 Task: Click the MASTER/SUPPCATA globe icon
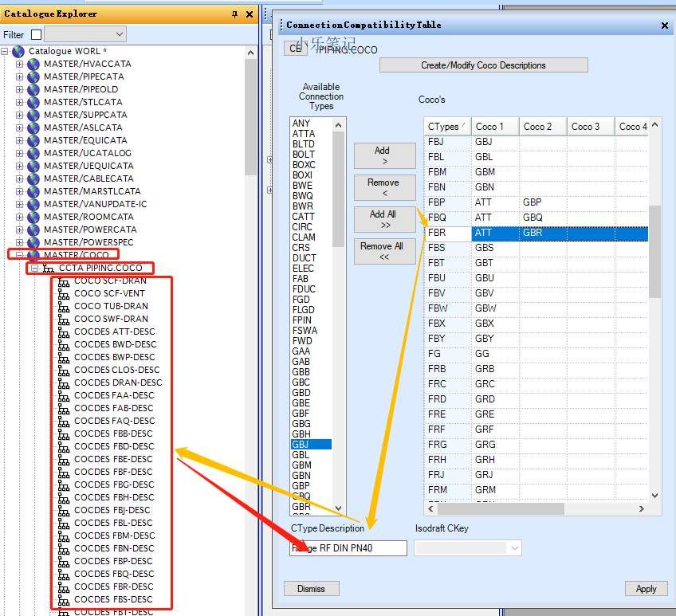[x=33, y=115]
